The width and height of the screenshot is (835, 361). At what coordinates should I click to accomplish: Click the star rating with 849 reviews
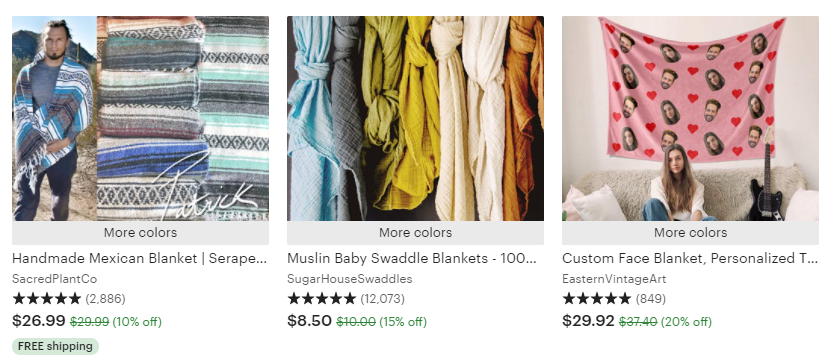(614, 299)
